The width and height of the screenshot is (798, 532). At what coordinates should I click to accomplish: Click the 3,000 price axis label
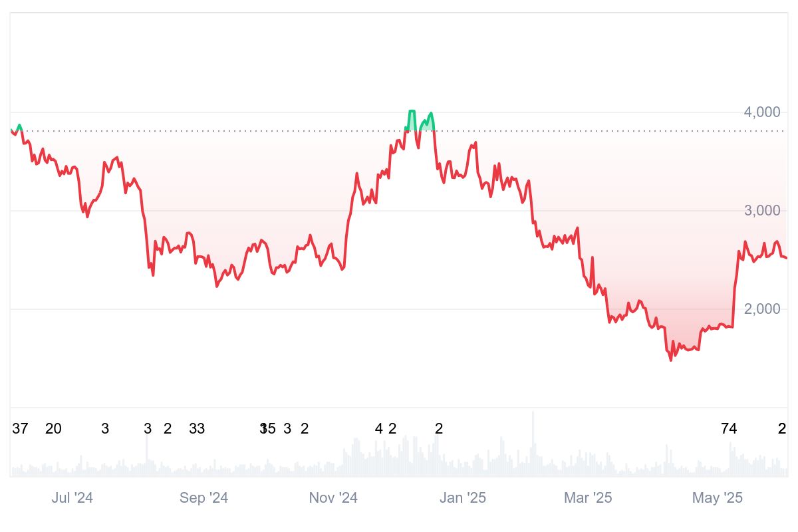pyautogui.click(x=762, y=211)
